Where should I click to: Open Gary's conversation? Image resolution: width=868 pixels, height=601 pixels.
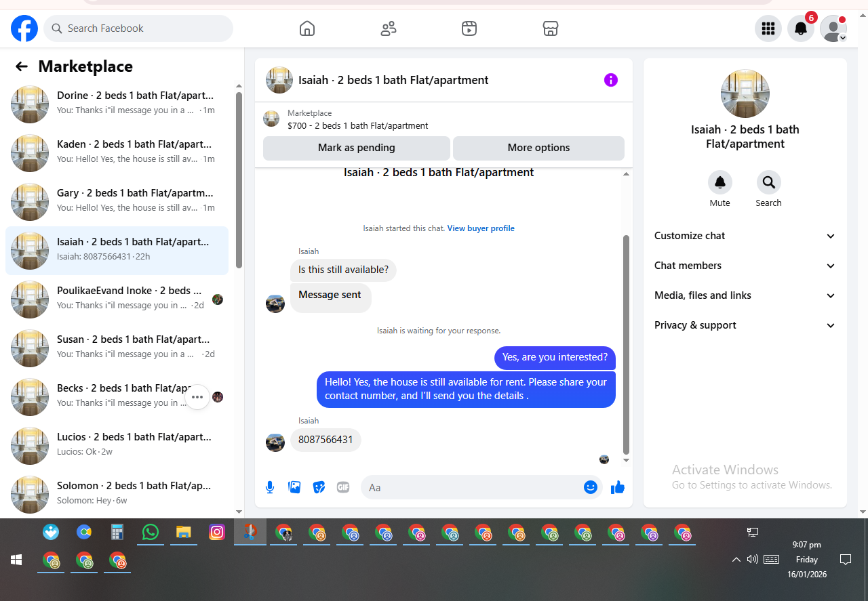point(117,202)
